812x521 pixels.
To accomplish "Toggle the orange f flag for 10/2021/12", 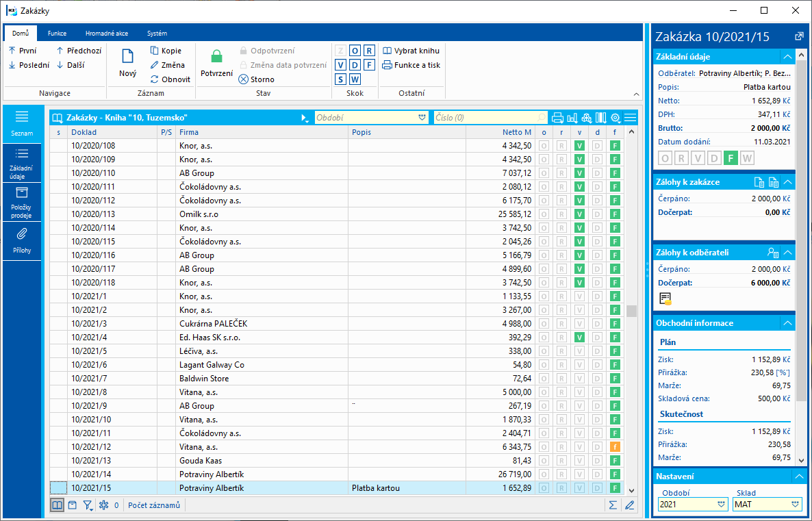I will (x=615, y=447).
